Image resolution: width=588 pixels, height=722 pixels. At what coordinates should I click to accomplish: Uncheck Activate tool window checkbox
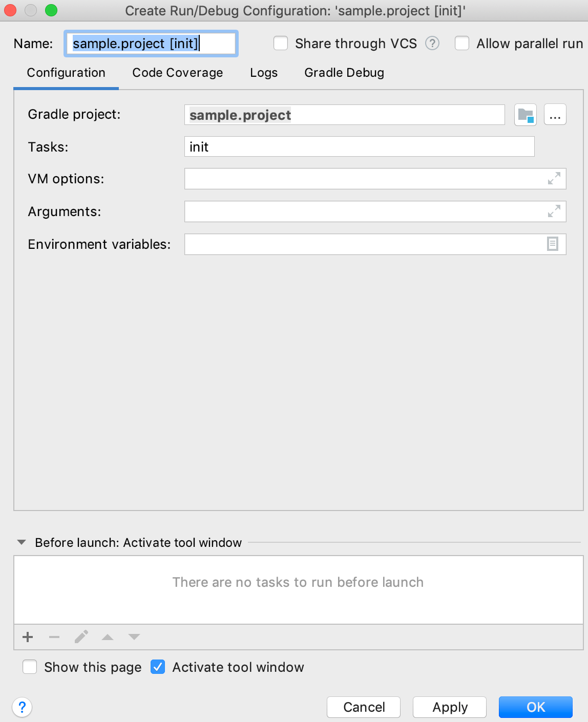coord(158,667)
